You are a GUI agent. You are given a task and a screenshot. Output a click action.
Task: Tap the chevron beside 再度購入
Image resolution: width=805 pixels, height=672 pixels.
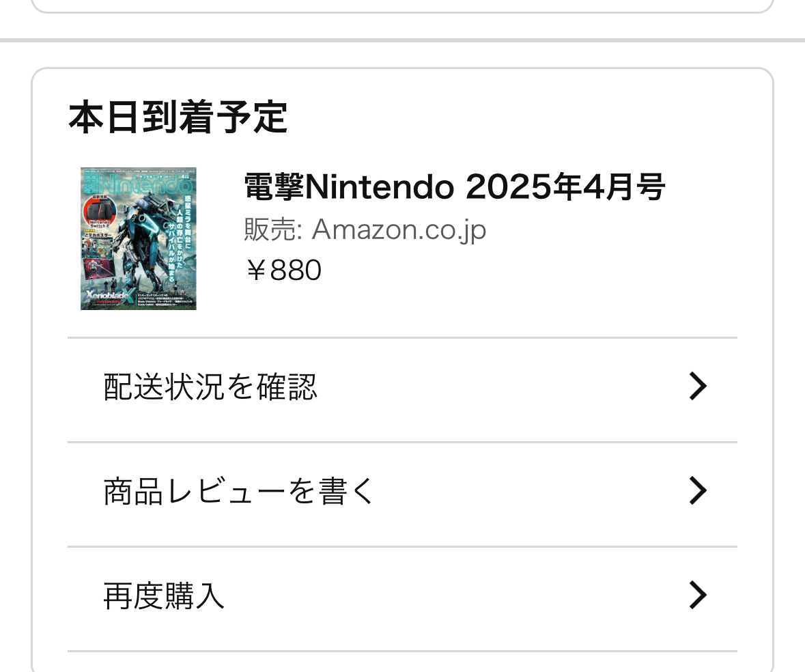click(697, 595)
